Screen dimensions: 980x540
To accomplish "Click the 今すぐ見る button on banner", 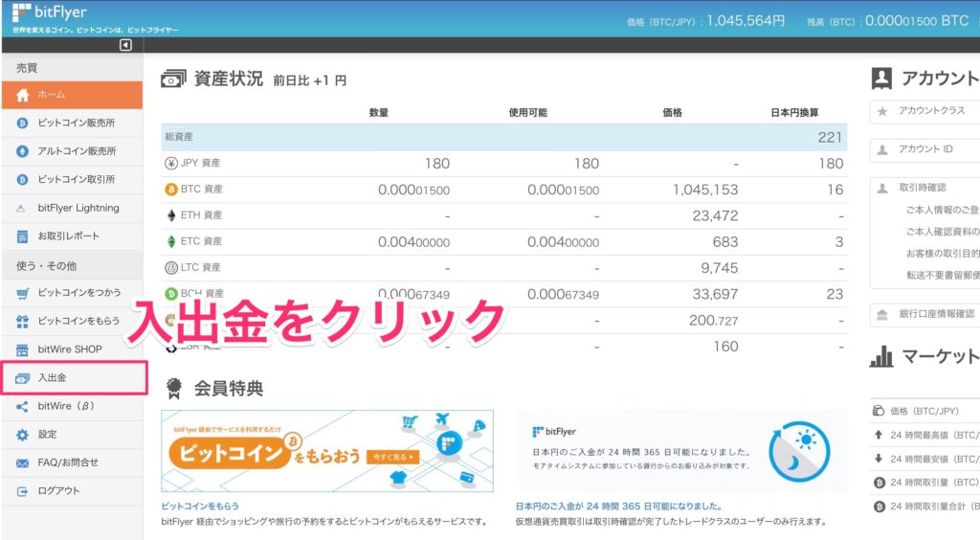I will pos(390,458).
